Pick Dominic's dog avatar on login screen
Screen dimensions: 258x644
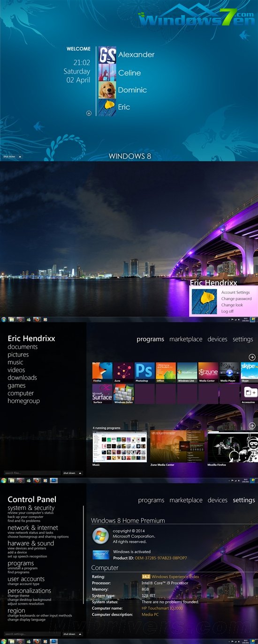(107, 90)
